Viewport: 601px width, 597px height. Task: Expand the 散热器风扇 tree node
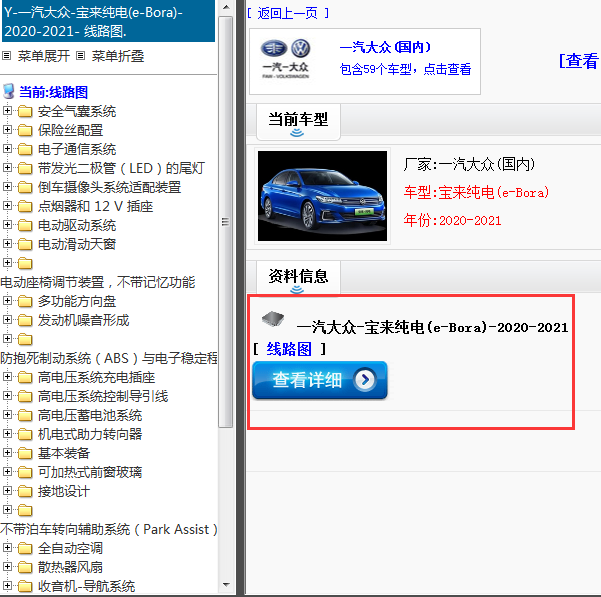tap(7, 566)
